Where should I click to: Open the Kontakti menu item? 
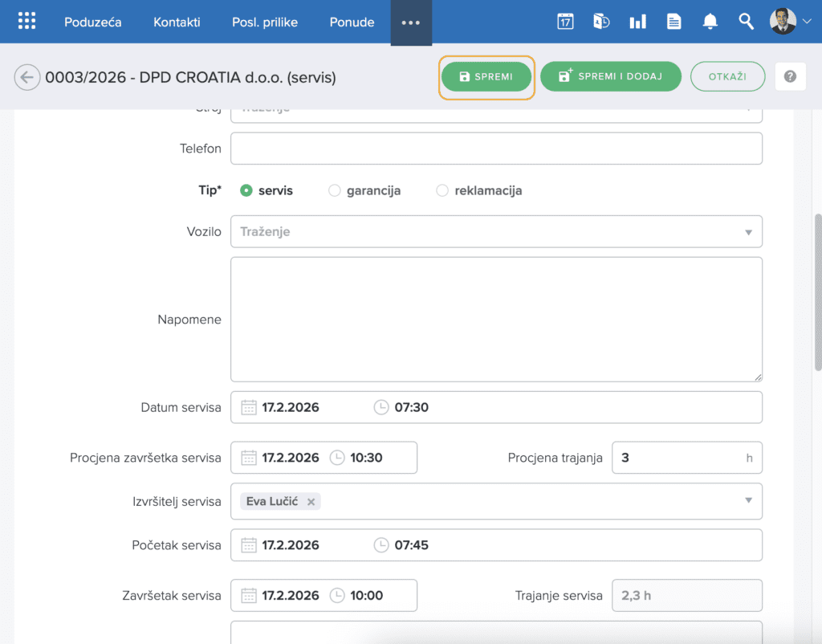pos(177,22)
